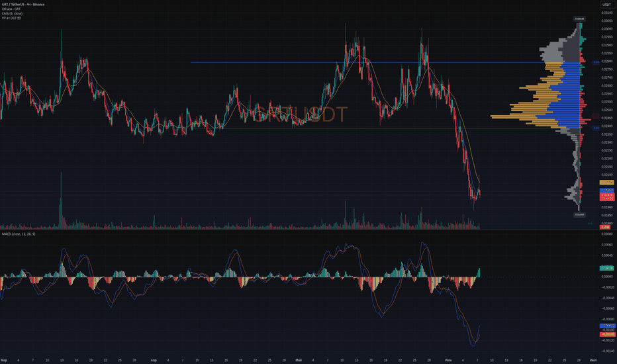617x364 pixels.
Task: Click the red current price label
Action: click(x=606, y=197)
